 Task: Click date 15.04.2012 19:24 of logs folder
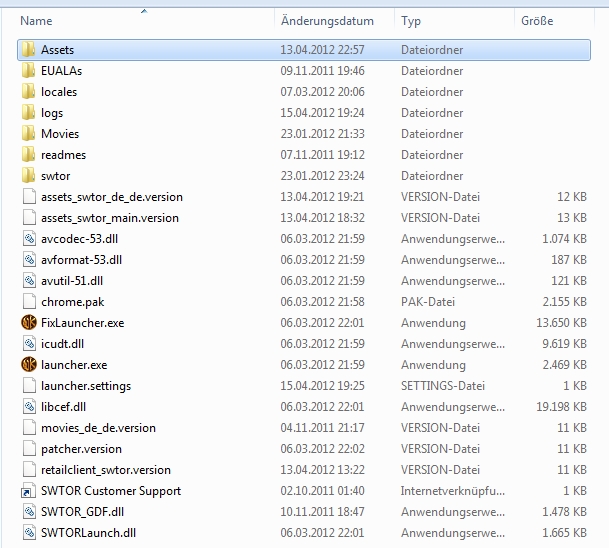tap(322, 113)
